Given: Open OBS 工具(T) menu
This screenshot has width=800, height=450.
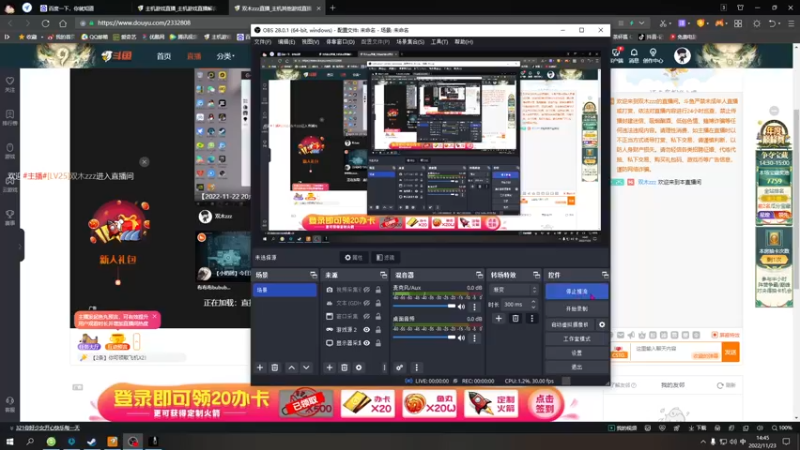Looking at the screenshot, I should pyautogui.click(x=439, y=42).
